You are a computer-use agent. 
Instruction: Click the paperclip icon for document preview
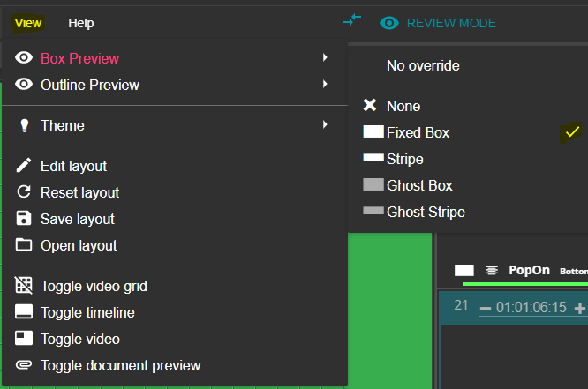pyautogui.click(x=24, y=365)
